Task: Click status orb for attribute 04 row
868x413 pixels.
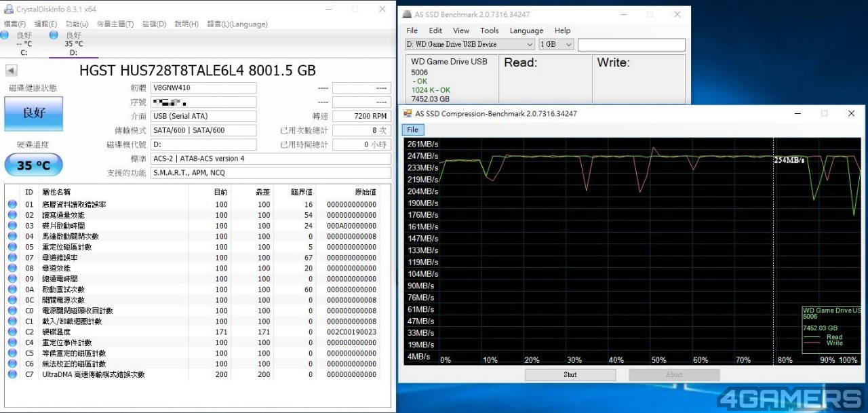Action: (12, 236)
